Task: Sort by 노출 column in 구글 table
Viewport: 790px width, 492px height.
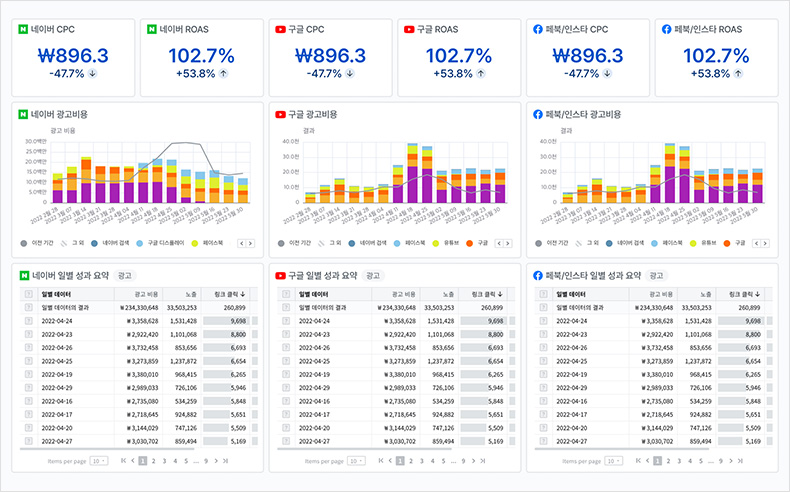Action: (439, 294)
